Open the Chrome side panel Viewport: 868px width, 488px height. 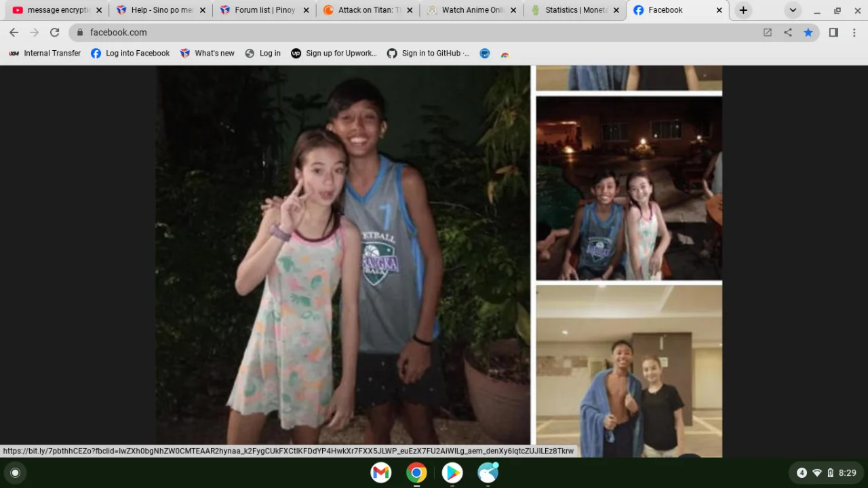pos(833,33)
